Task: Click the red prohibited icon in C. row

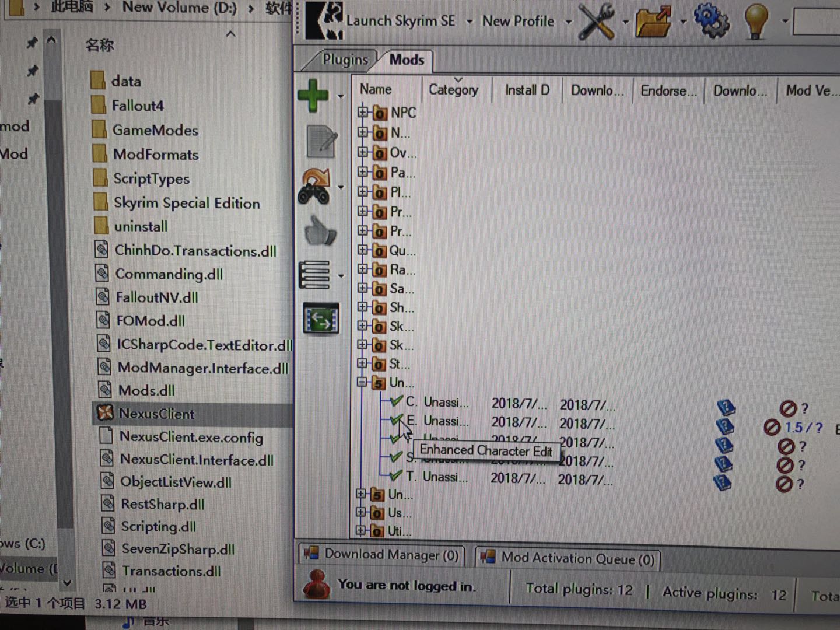Action: click(788, 408)
